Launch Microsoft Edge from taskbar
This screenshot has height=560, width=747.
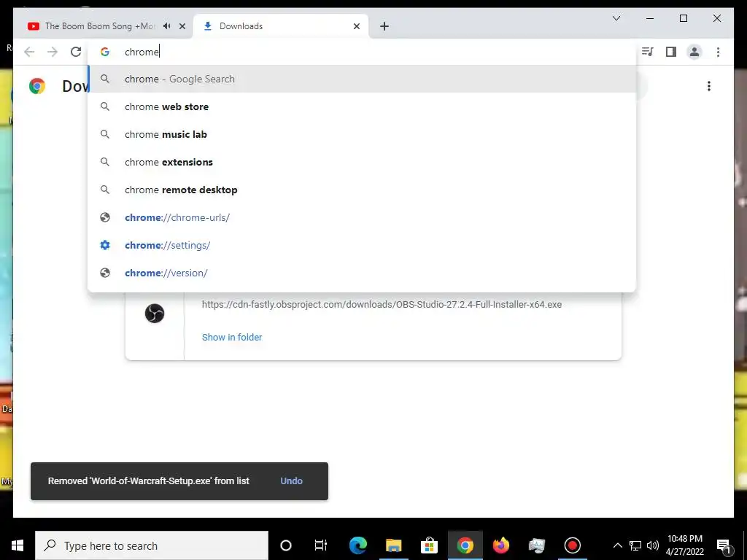point(357,545)
